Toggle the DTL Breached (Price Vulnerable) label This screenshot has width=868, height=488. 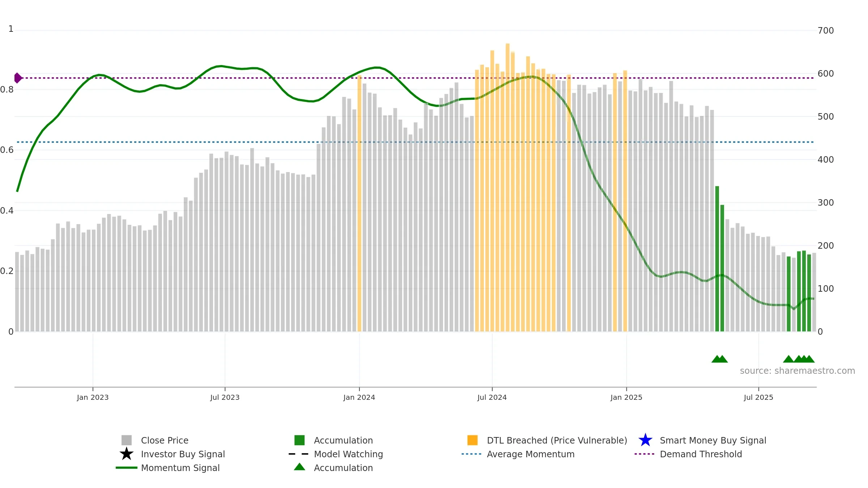557,440
